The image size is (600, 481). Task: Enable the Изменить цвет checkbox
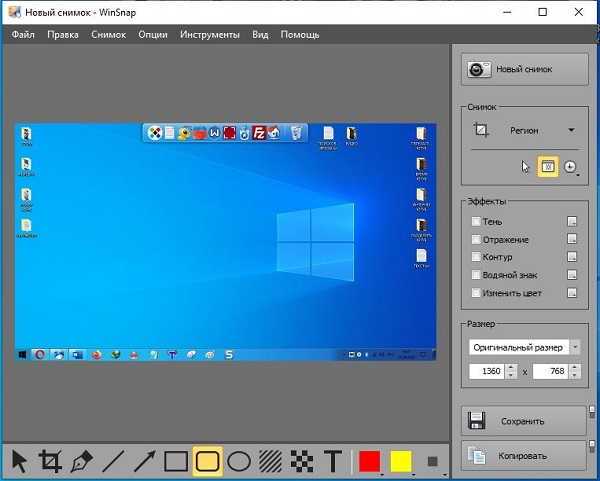click(476, 293)
